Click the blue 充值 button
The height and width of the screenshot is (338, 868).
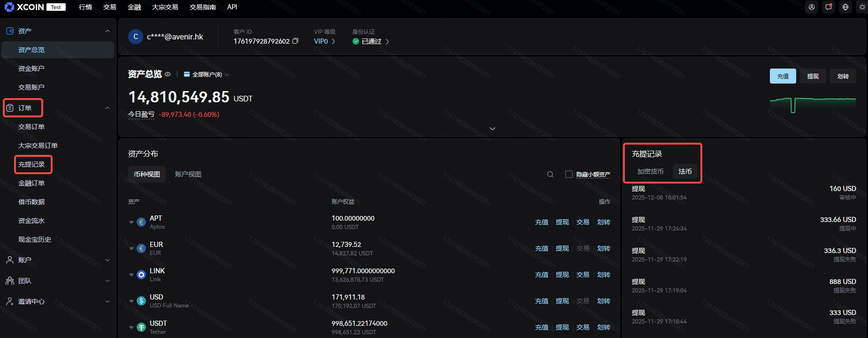click(783, 76)
